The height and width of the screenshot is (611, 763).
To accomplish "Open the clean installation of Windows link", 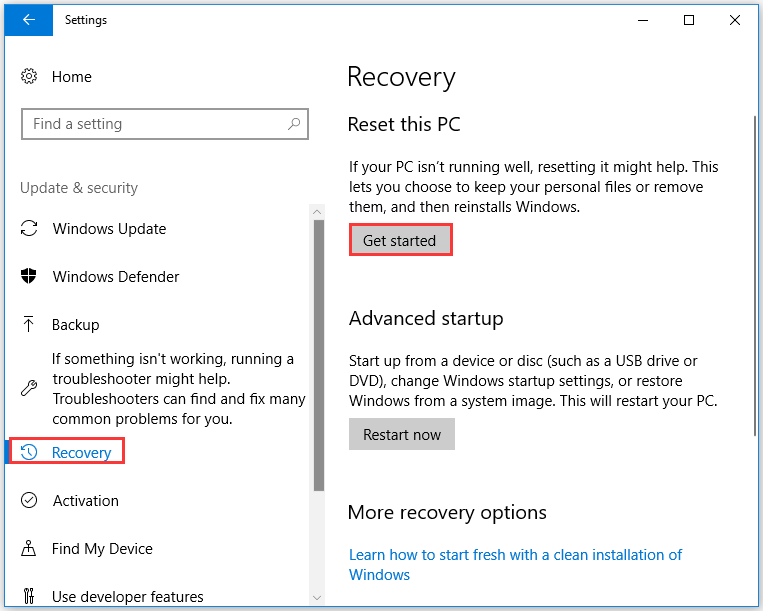I will [x=515, y=564].
